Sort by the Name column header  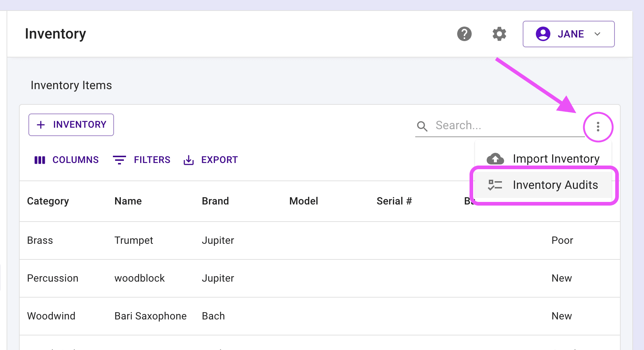click(x=128, y=201)
